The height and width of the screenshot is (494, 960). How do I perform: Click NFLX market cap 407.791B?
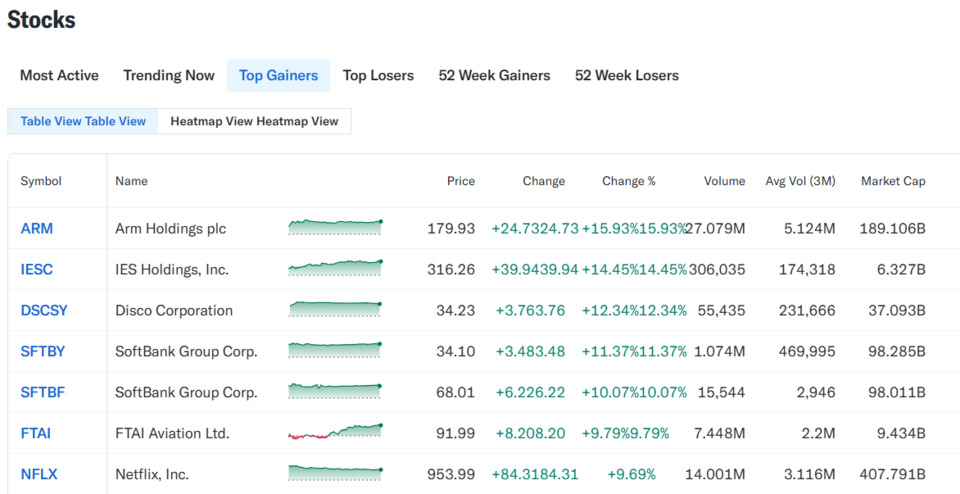(x=893, y=474)
